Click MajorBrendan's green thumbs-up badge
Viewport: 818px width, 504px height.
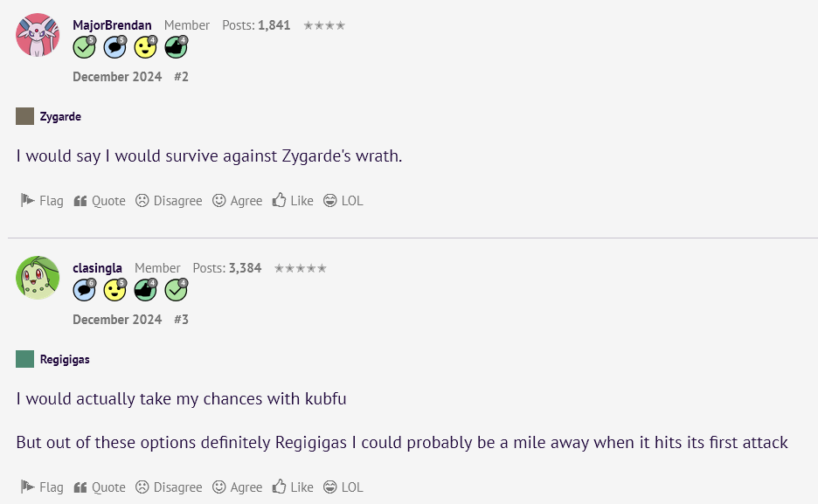pyautogui.click(x=176, y=47)
